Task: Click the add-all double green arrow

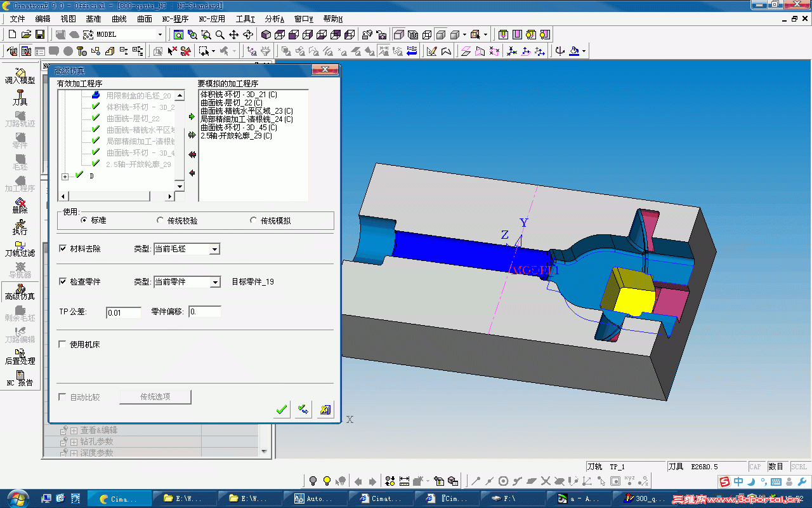Action: tap(192, 135)
